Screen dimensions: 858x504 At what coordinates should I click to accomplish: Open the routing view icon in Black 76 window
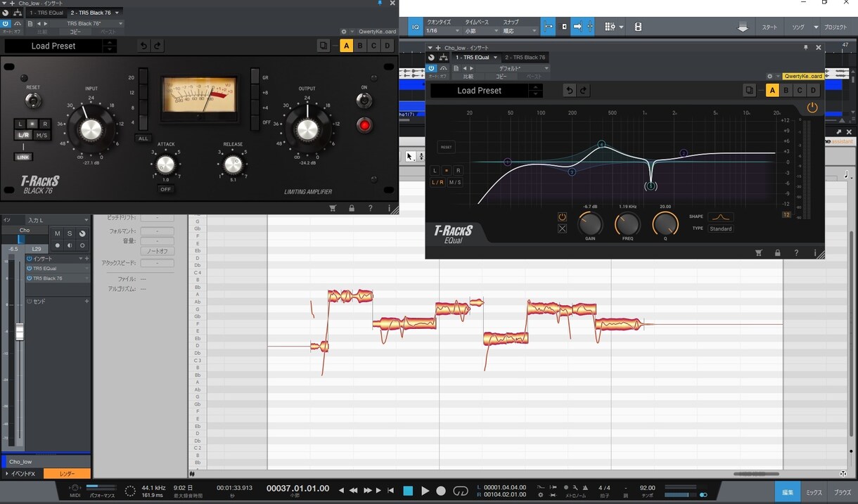point(18,13)
